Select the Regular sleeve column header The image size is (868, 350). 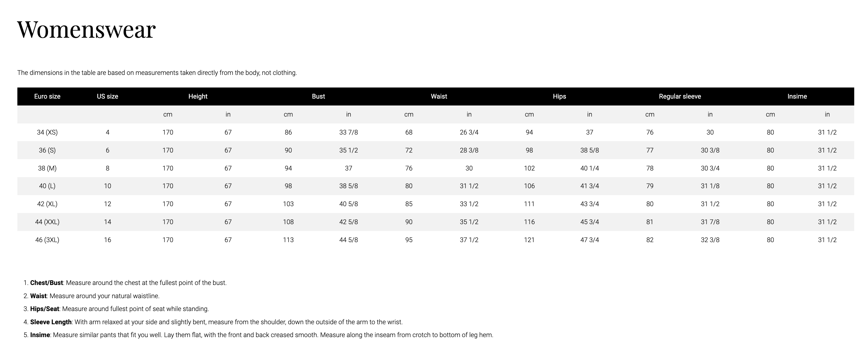point(680,96)
